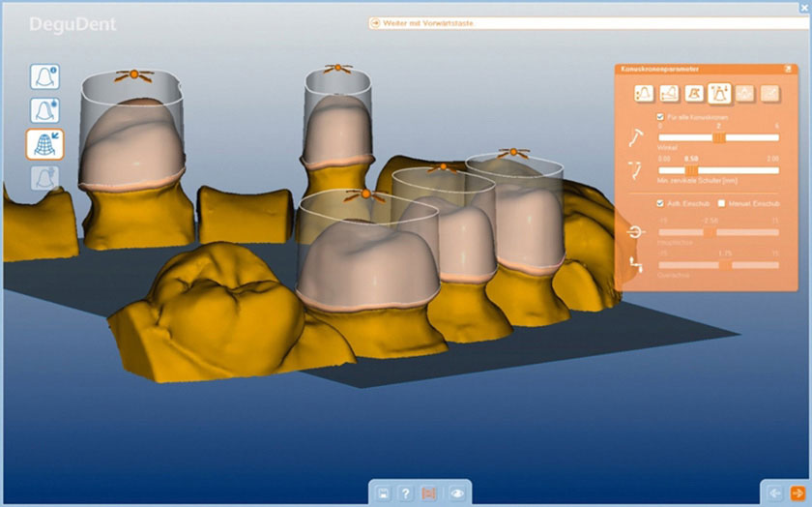812x507 pixels.
Task: Click the orange marker atop the leftmost crown
Action: pyautogui.click(x=133, y=75)
